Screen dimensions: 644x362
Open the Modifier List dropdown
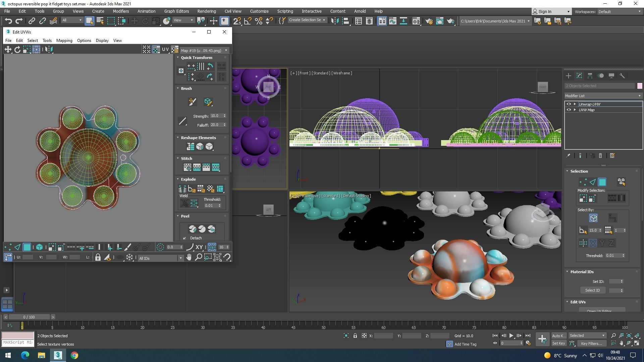click(x=603, y=96)
